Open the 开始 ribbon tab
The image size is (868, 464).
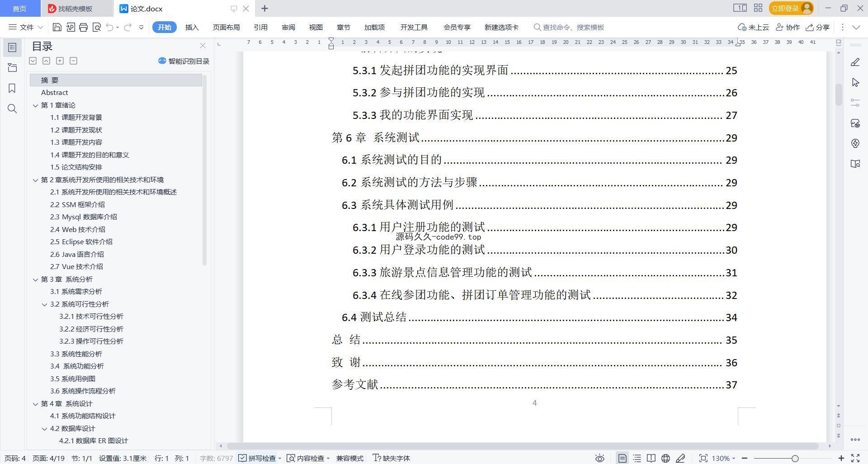click(x=164, y=27)
